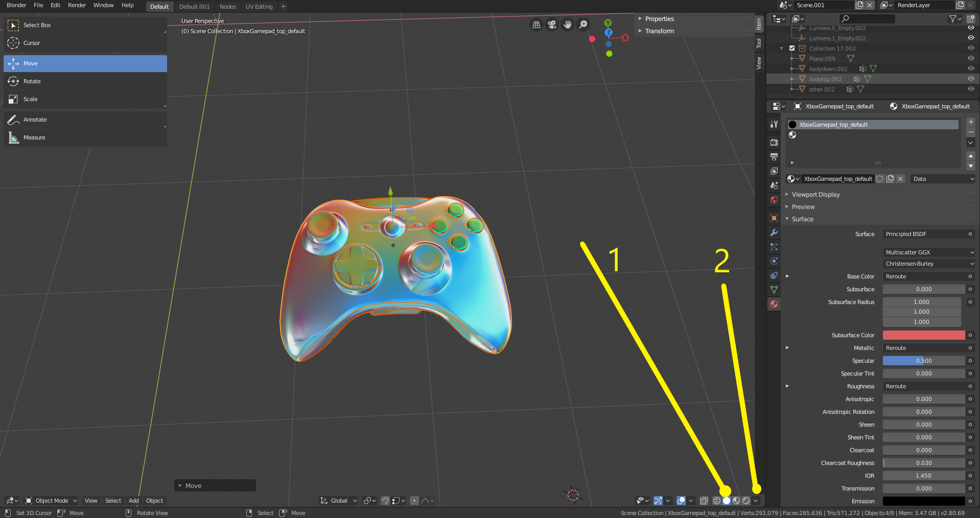
Task: Select the Annotate tool
Action: [x=85, y=120]
